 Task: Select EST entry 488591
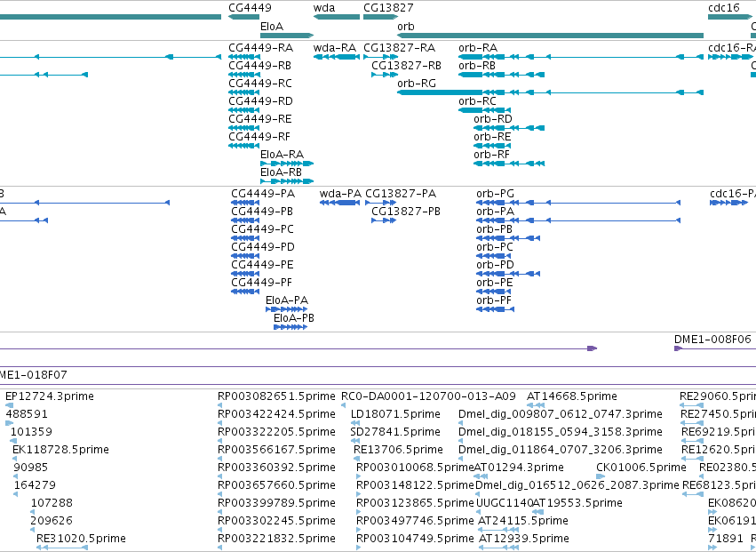pyautogui.click(x=27, y=415)
